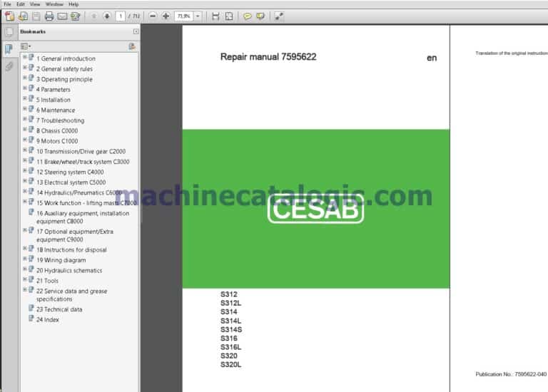The image size is (548, 392).
Task: Click the 'Repair manual 7595622' title text
Action: coord(268,57)
